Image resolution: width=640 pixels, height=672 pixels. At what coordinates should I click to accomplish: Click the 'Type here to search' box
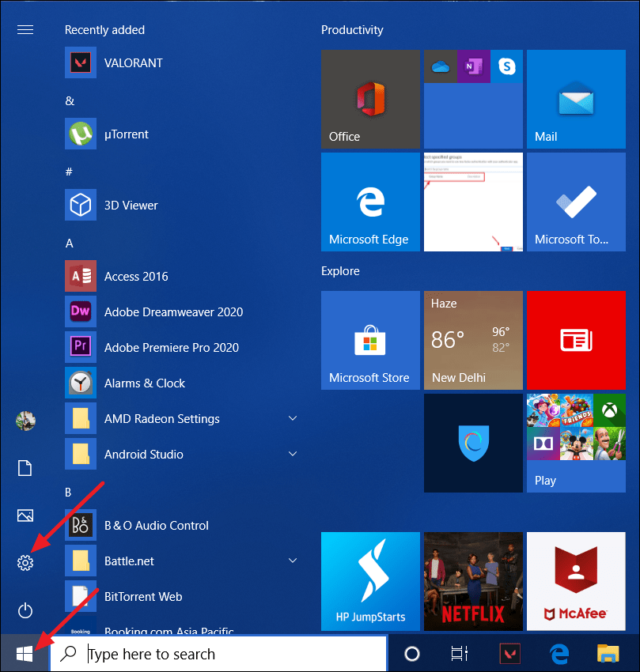click(219, 654)
